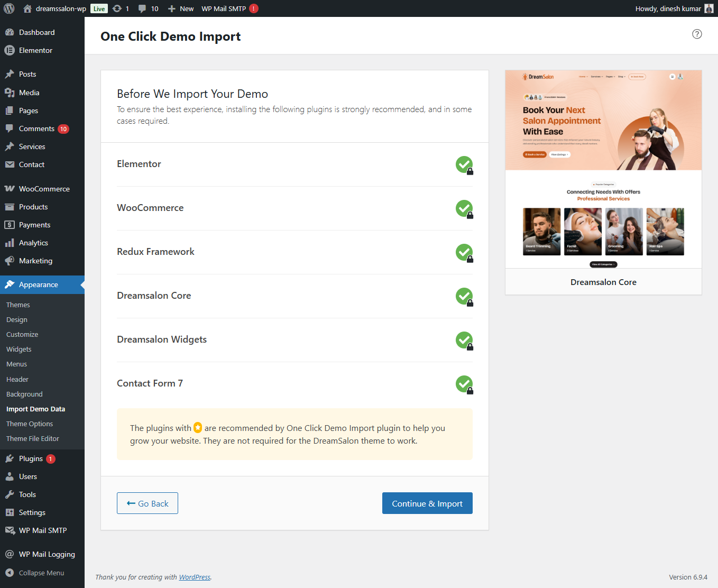
Task: Click the WP Mail Logging at-sign icon
Action: [10, 554]
